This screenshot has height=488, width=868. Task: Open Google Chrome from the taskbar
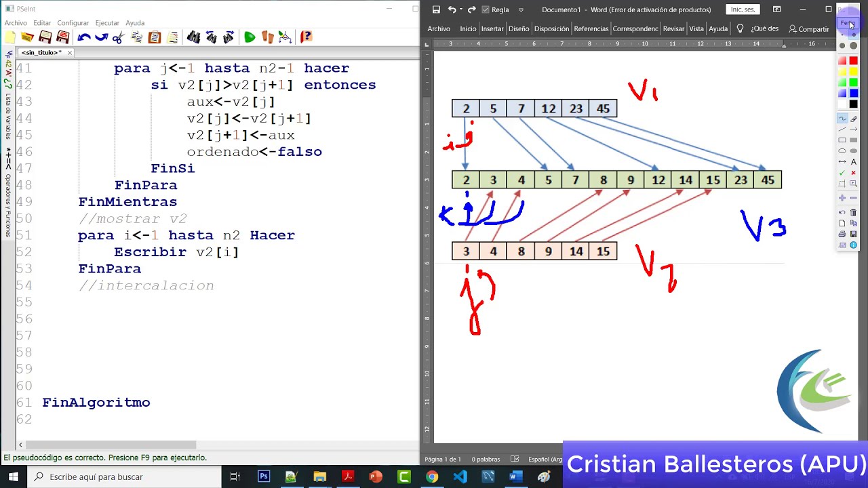(432, 476)
